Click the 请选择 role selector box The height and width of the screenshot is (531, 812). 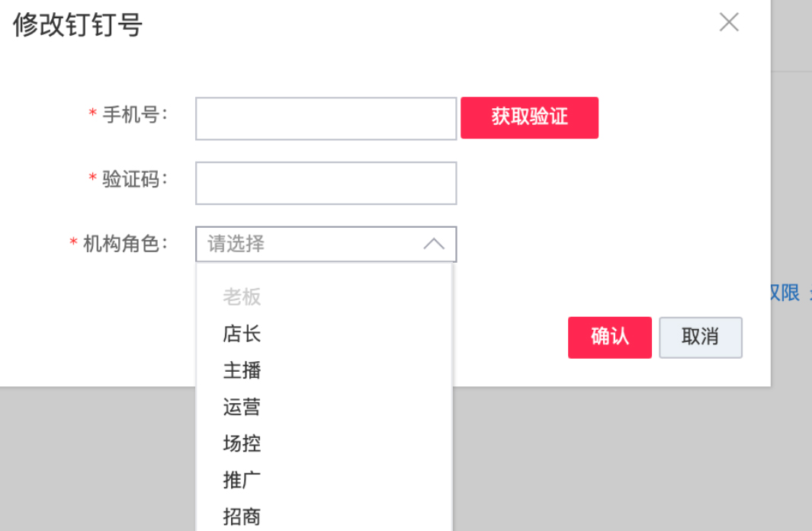[305, 244]
